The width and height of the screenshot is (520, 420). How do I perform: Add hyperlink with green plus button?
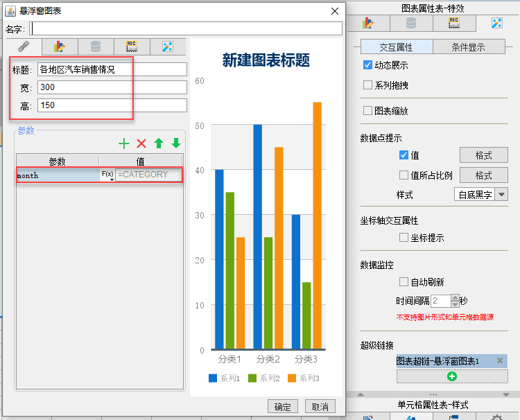coord(452,376)
